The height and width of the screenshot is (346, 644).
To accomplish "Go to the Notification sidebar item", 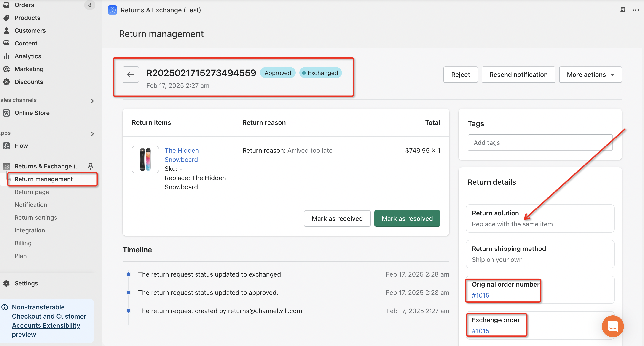I will (31, 205).
